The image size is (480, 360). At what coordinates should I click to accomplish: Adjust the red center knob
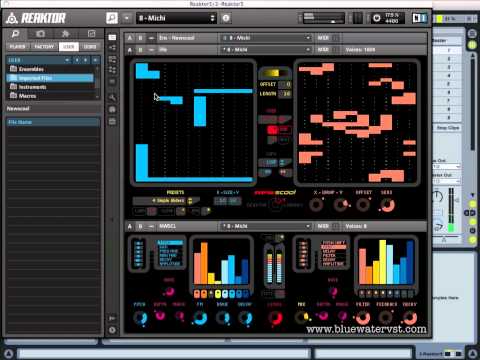[275, 318]
